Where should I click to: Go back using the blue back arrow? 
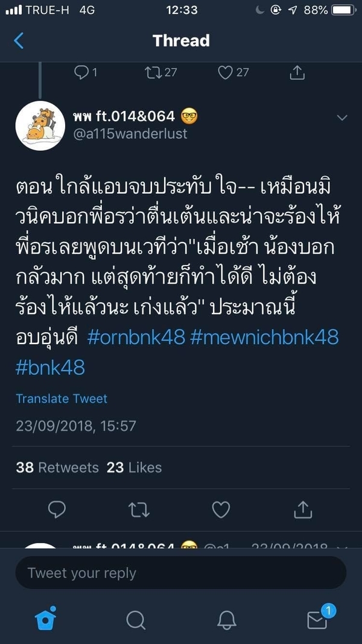click(19, 40)
